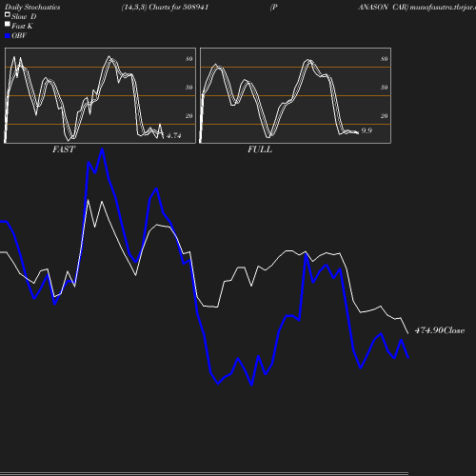Viewport: 476px width, 476px height.
Task: Click the '474.90Close' price label
Action: point(440,330)
